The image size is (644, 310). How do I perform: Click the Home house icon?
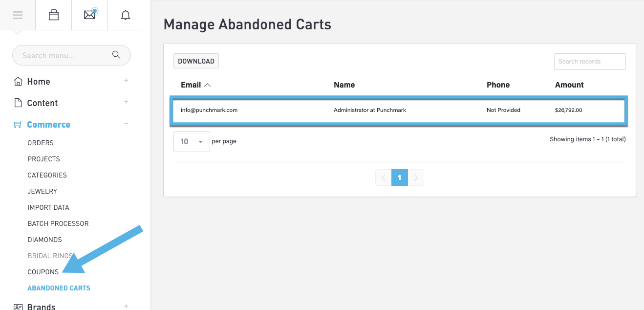[18, 81]
